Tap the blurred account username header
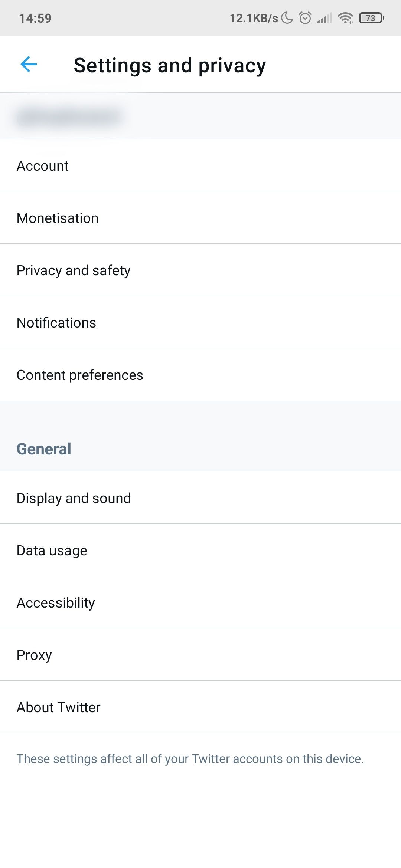 69,116
